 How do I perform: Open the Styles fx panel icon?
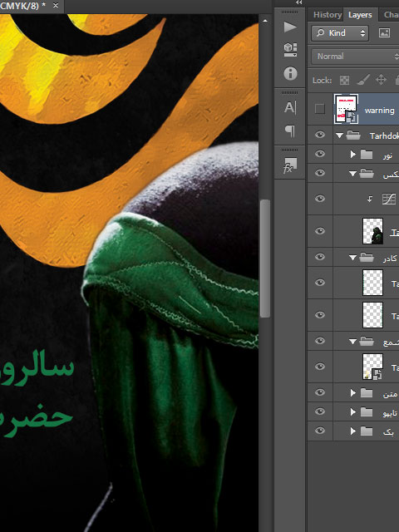tap(290, 165)
